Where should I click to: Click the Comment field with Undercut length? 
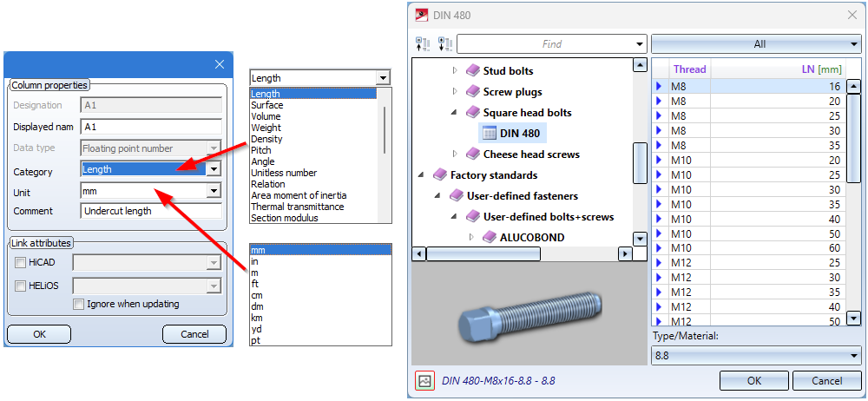click(151, 211)
